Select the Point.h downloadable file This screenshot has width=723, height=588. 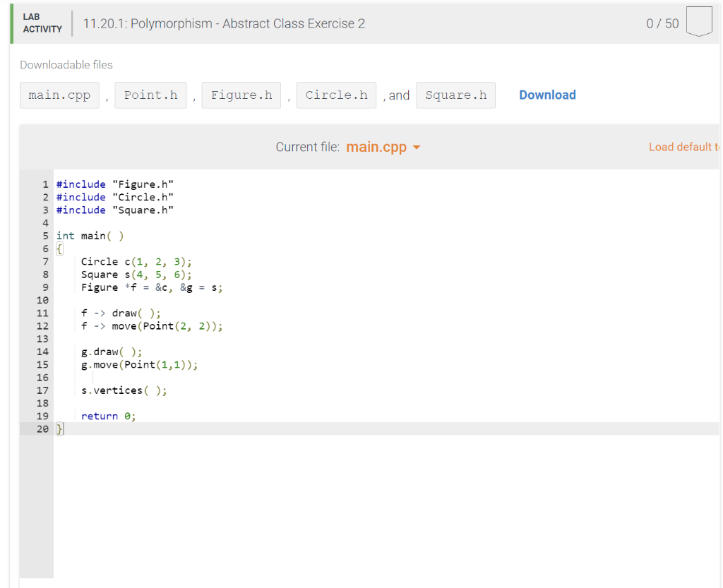tap(150, 95)
